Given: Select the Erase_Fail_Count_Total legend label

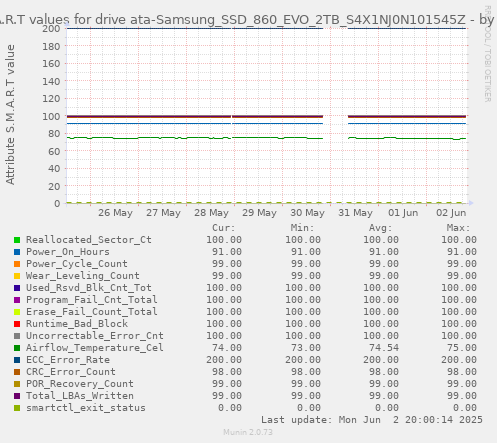Looking at the screenshot, I should click(x=92, y=312).
